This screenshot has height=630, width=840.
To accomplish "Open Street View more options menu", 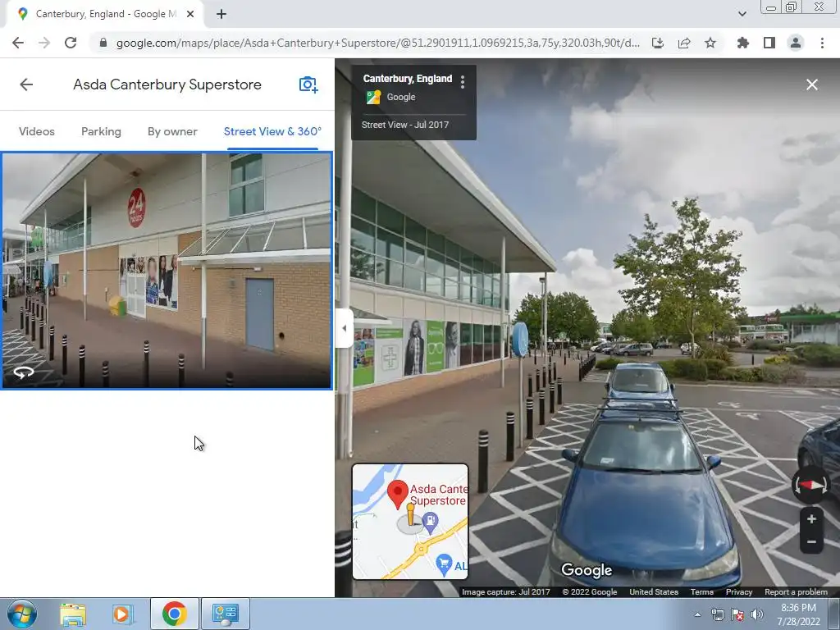I will point(463,82).
